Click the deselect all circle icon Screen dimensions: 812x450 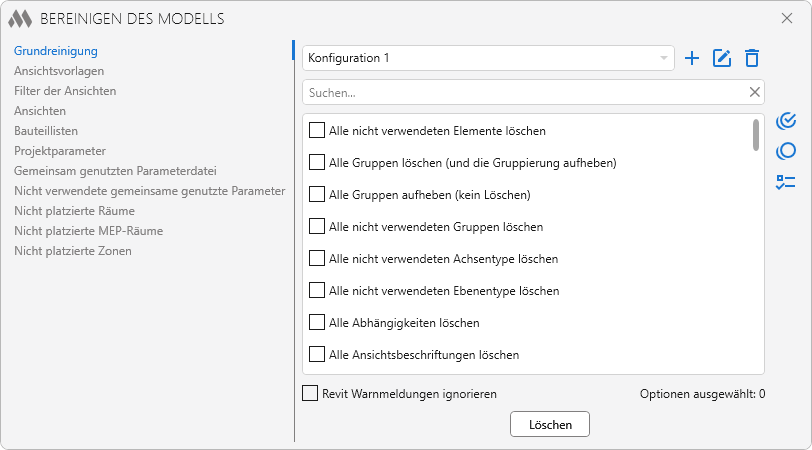(786, 151)
